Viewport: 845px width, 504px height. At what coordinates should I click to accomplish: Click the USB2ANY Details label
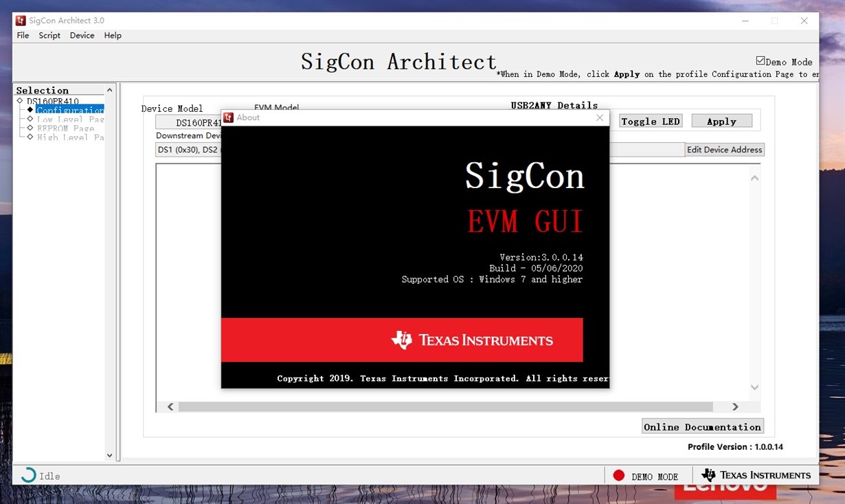[554, 105]
